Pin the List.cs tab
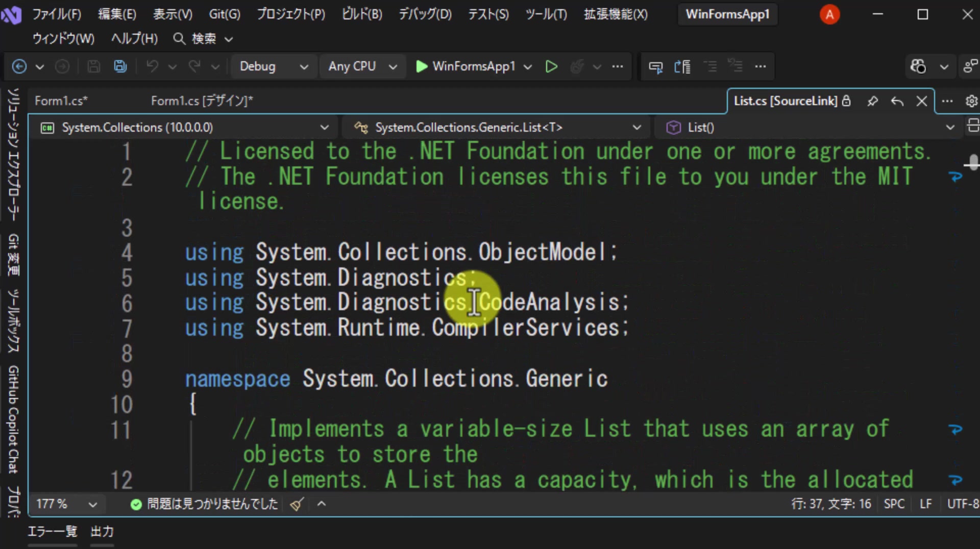The width and height of the screenshot is (980, 549). (x=873, y=101)
